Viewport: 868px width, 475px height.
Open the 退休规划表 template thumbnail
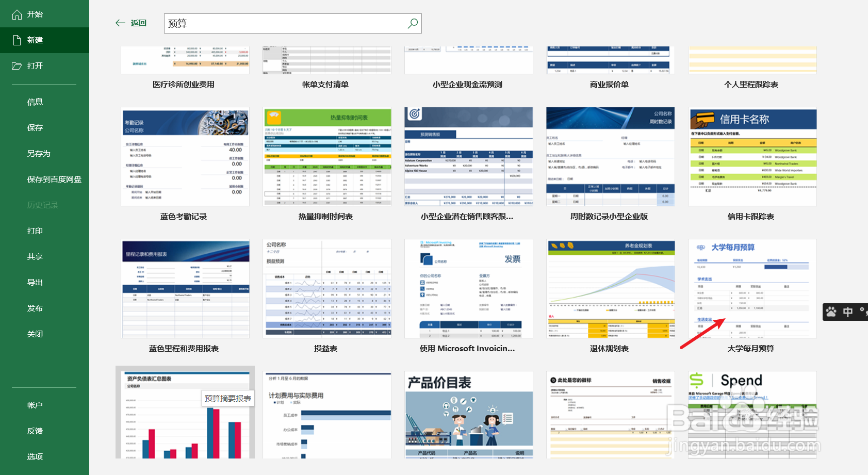point(611,289)
